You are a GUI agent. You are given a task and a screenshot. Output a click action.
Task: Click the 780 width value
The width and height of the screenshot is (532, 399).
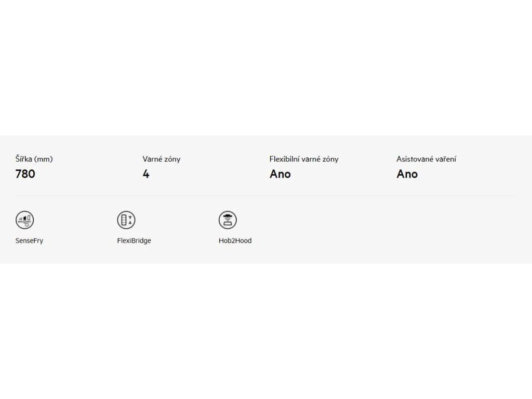click(25, 174)
